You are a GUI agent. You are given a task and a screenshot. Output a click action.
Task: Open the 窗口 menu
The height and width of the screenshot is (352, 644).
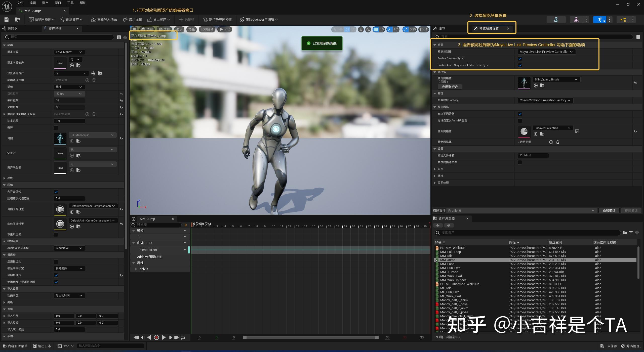[x=57, y=3]
